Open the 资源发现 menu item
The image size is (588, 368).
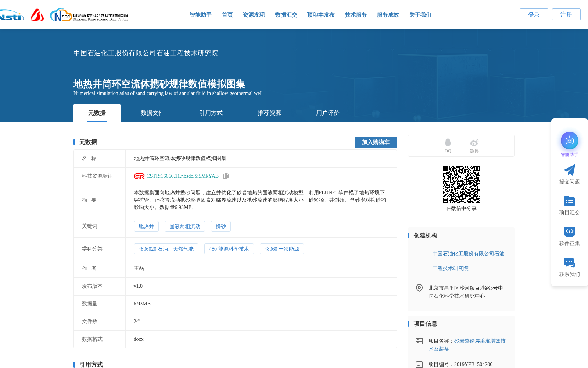[254, 15]
